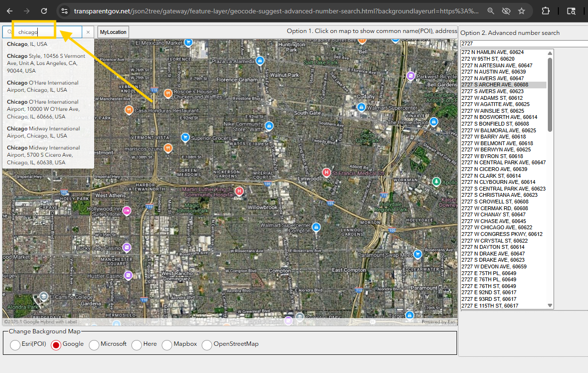Click the chicago search input field

(x=49, y=32)
